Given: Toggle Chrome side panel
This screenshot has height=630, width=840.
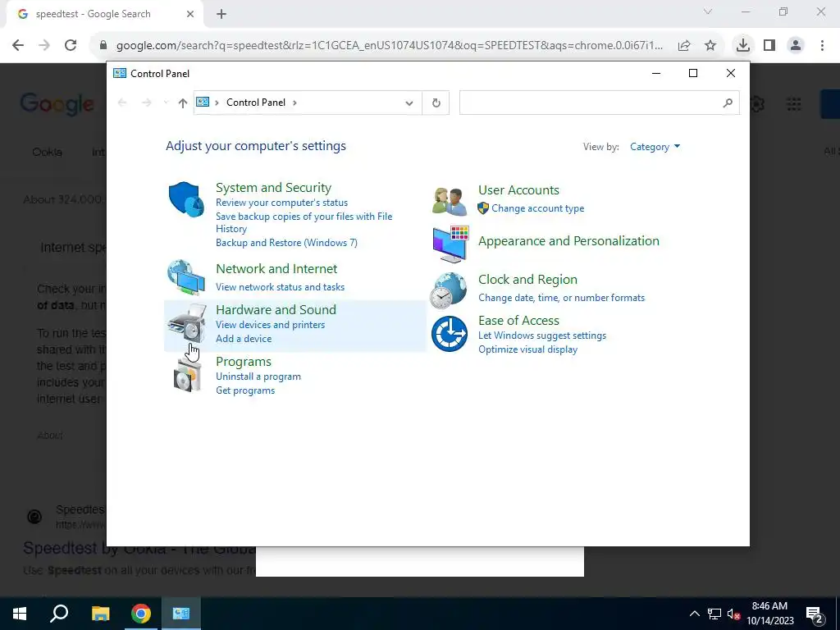Looking at the screenshot, I should [769, 45].
